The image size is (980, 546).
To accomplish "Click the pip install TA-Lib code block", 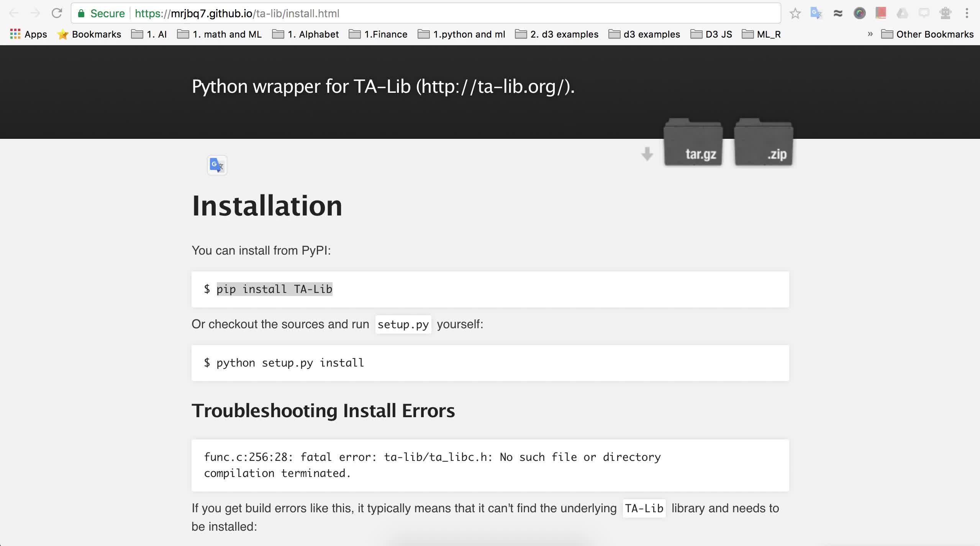I will click(x=490, y=289).
